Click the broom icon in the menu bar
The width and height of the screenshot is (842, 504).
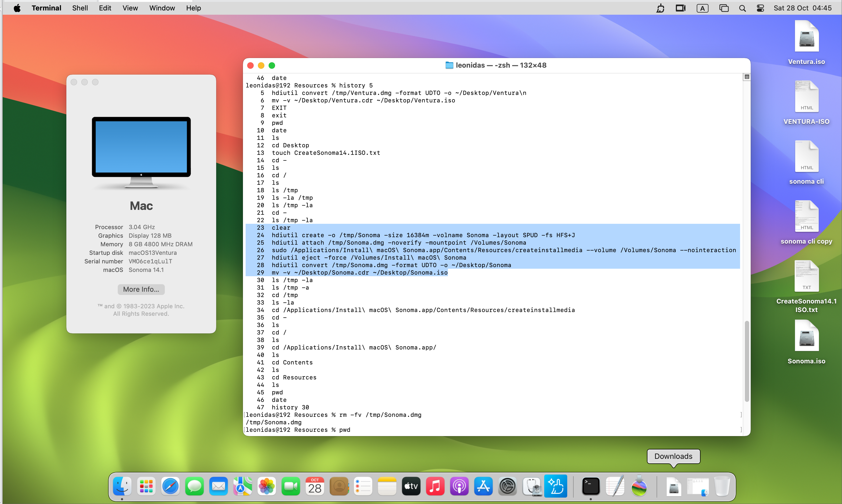660,8
